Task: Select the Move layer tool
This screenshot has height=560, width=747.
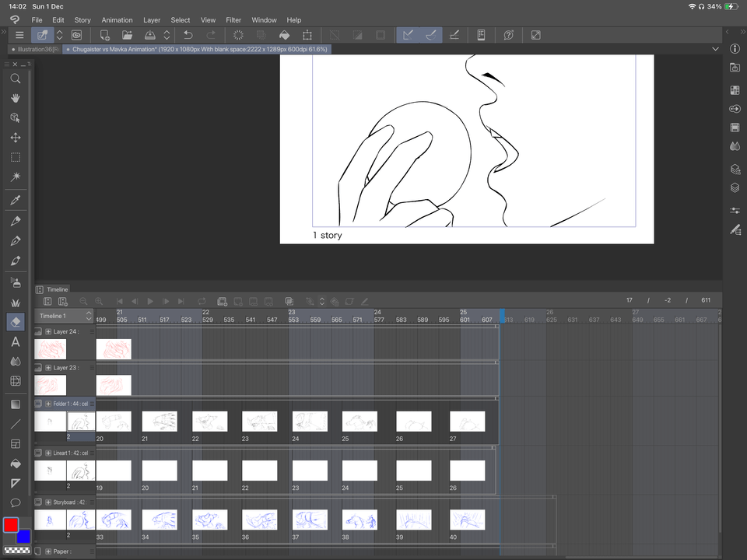Action: (16, 138)
